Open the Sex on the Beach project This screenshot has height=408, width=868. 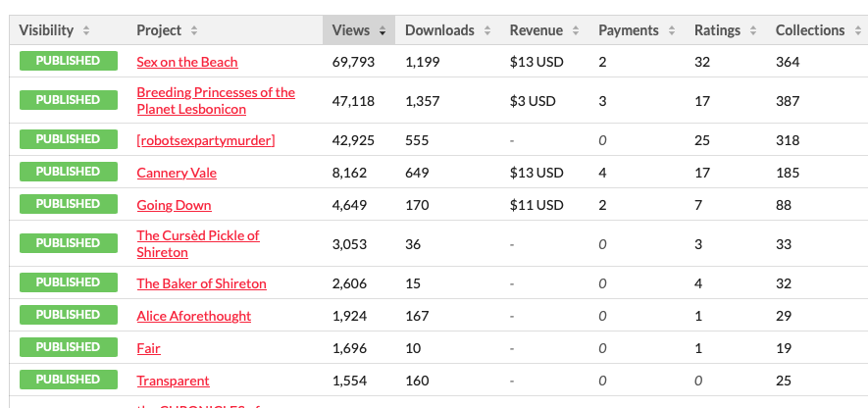coord(186,62)
